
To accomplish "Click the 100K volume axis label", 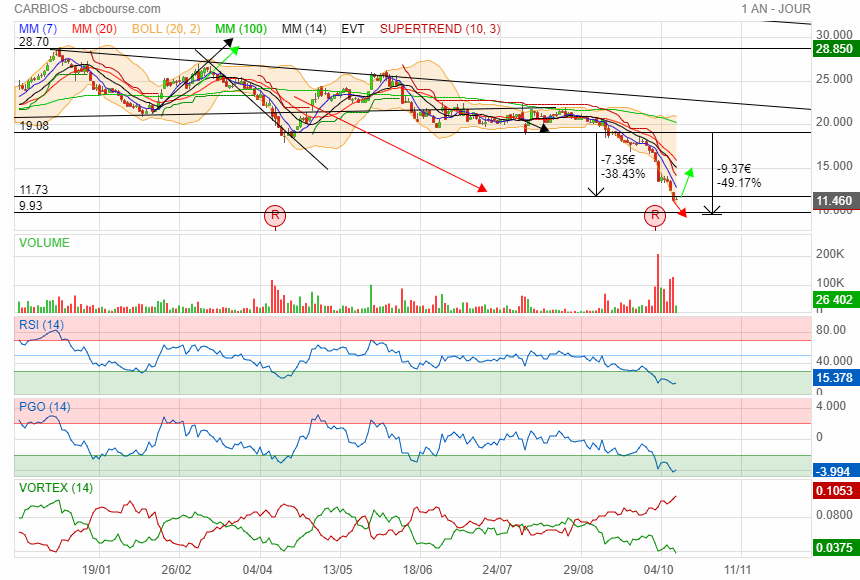I will click(x=830, y=283).
